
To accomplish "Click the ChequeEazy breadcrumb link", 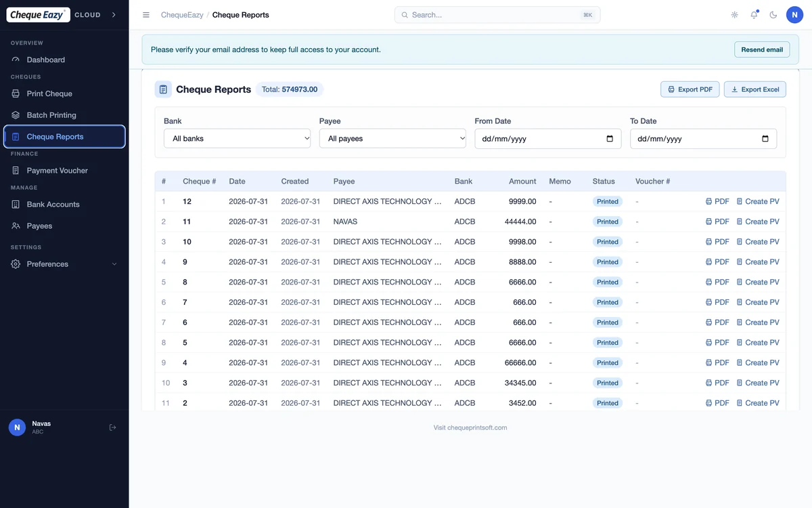I will point(182,15).
